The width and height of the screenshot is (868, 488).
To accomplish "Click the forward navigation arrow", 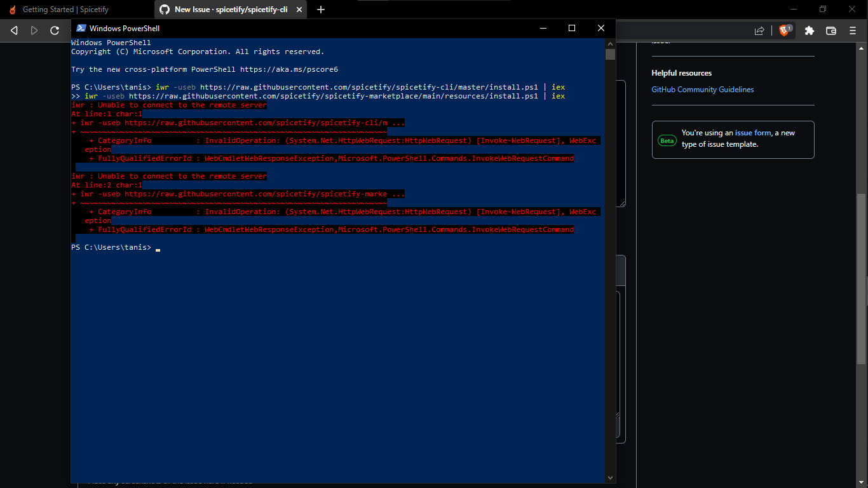I will pyautogui.click(x=34, y=30).
